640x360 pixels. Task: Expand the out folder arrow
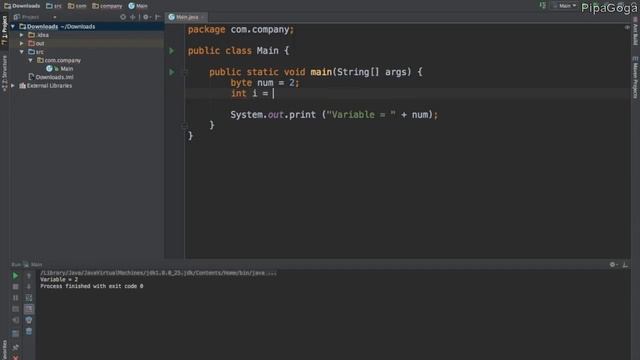pyautogui.click(x=22, y=43)
